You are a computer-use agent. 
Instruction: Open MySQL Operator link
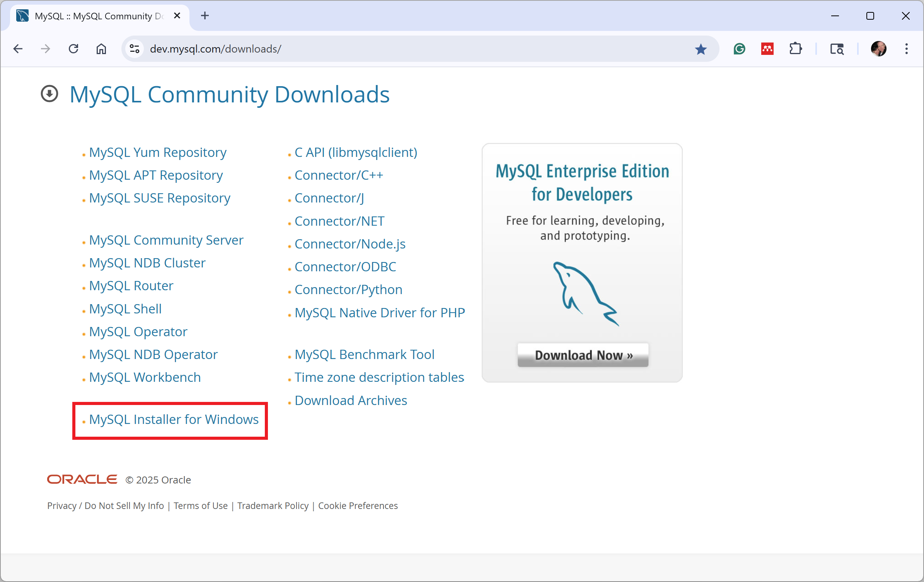click(138, 332)
